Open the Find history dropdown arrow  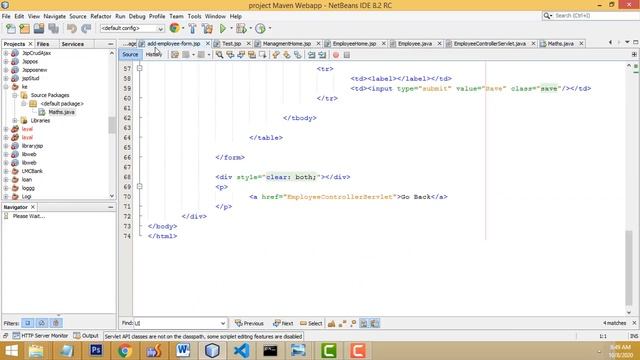[x=223, y=323]
